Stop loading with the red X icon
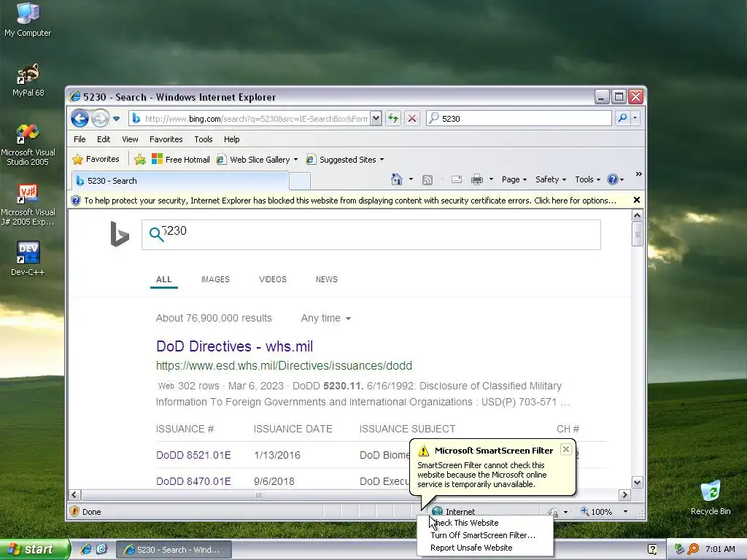 pyautogui.click(x=412, y=119)
